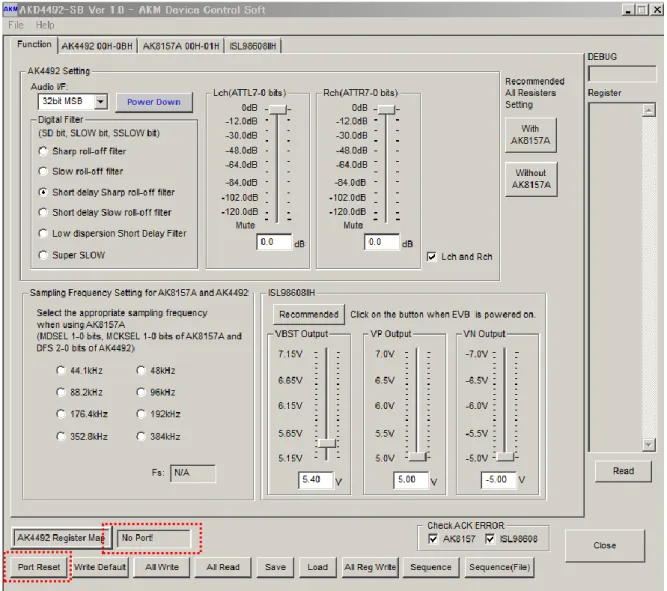Viewport: 667px width, 591px height.
Task: Click the All Reg Write button
Action: [370, 567]
